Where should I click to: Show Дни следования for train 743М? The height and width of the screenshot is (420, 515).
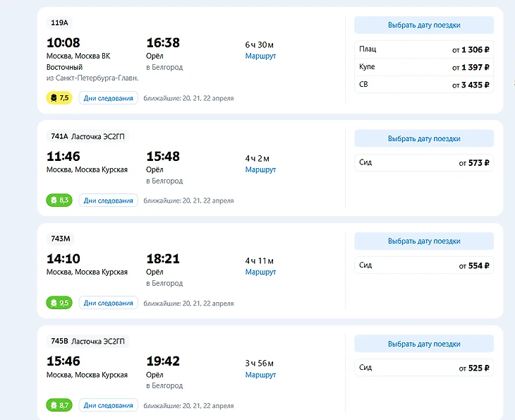108,303
